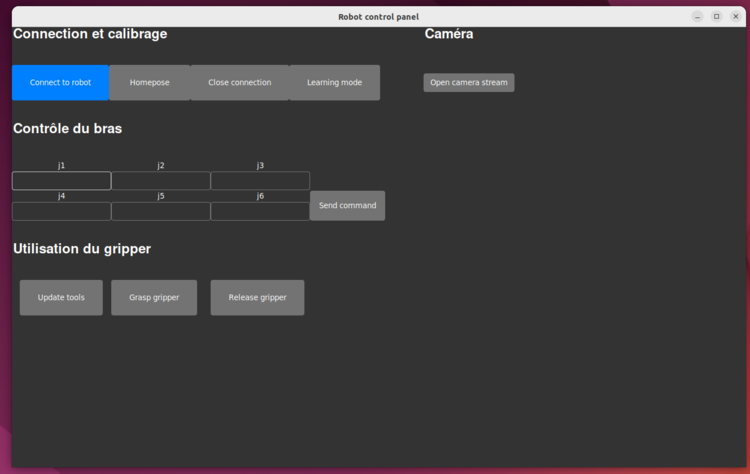Minimize the Robot control panel window

point(697,16)
